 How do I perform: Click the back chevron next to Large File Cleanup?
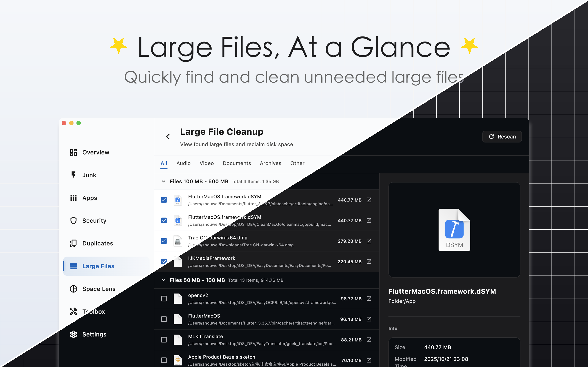tap(168, 136)
